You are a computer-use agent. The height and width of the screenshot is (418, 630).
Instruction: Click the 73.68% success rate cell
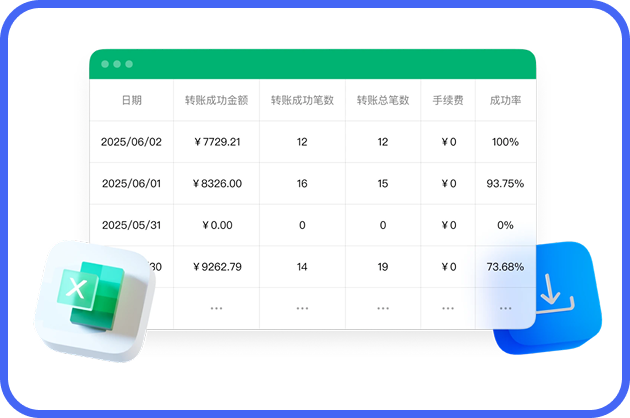click(505, 267)
